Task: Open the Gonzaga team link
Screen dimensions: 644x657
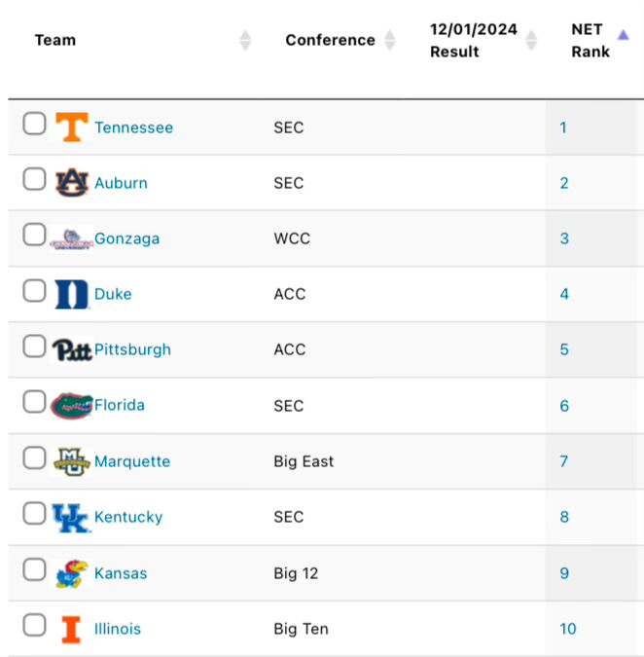Action: coord(126,238)
